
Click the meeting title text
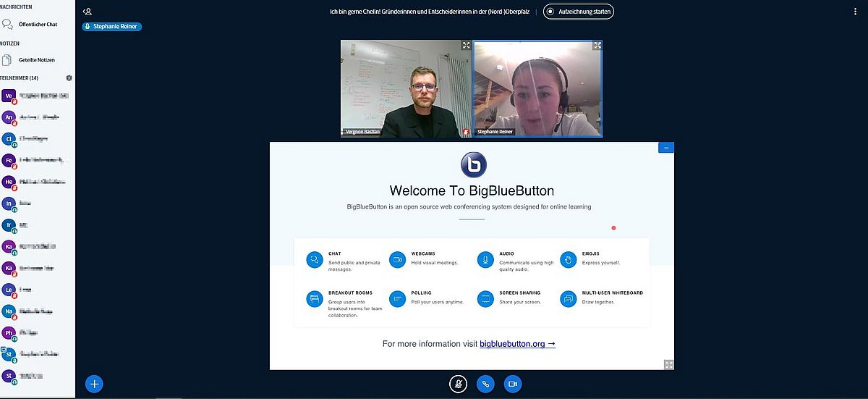(430, 12)
